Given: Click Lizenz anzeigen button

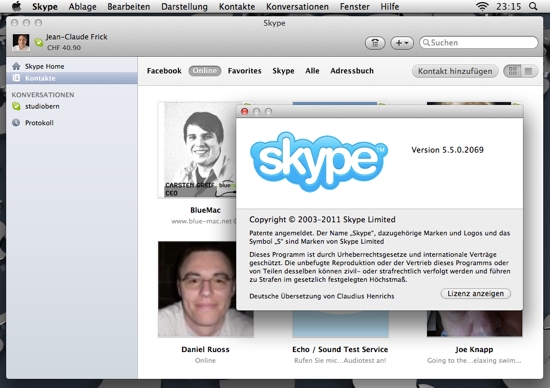Looking at the screenshot, I should pos(476,294).
